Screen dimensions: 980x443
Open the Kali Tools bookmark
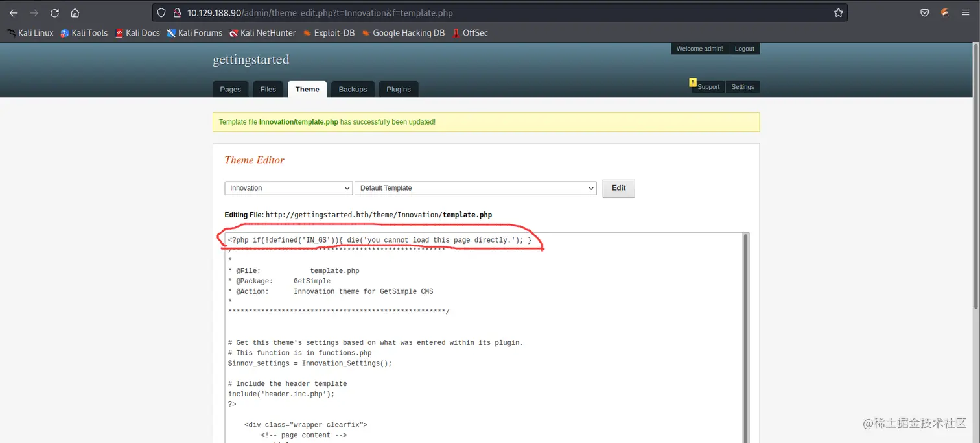(84, 33)
